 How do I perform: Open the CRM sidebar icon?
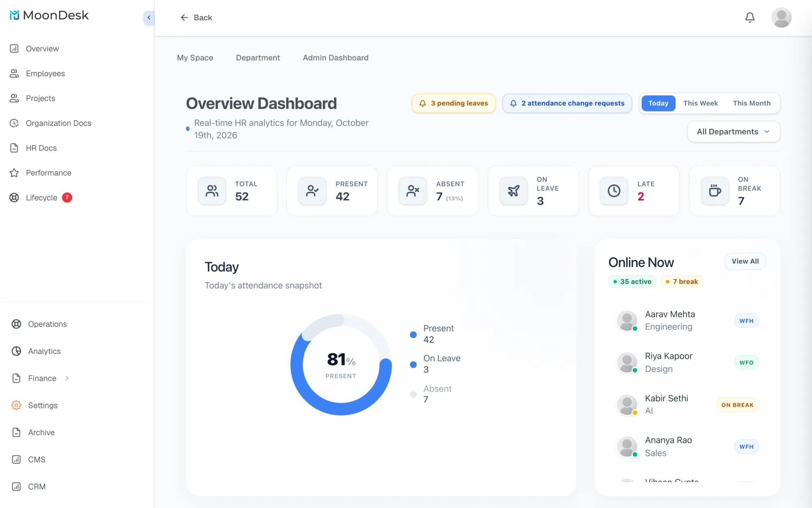click(16, 486)
